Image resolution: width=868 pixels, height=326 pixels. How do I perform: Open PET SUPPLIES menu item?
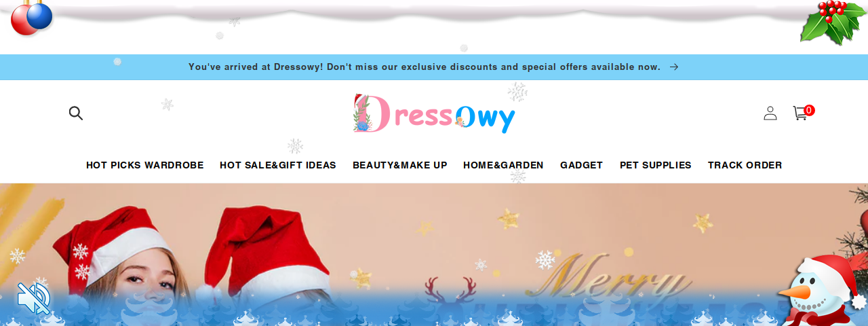tap(656, 165)
